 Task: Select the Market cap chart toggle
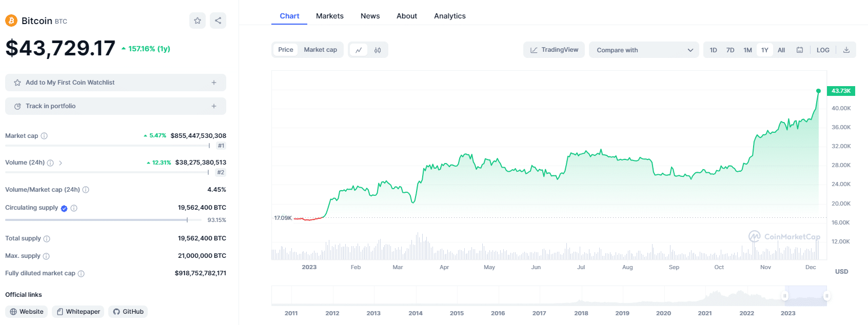click(320, 50)
